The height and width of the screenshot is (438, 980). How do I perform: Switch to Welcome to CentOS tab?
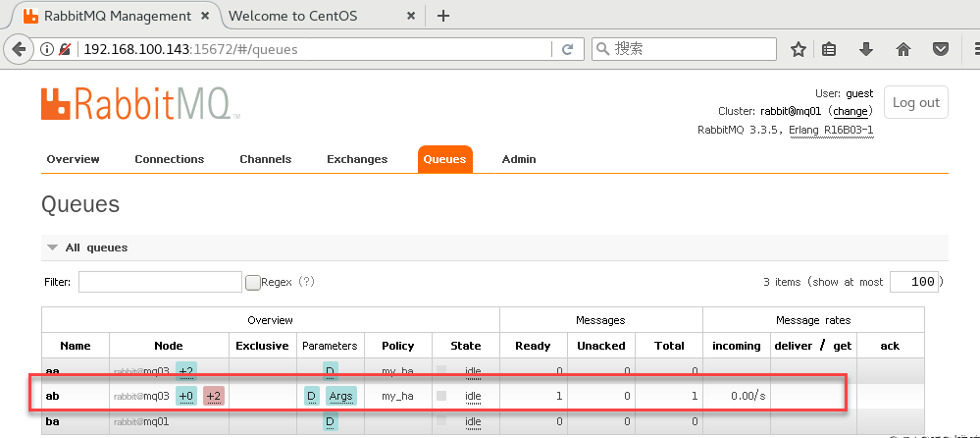click(293, 16)
